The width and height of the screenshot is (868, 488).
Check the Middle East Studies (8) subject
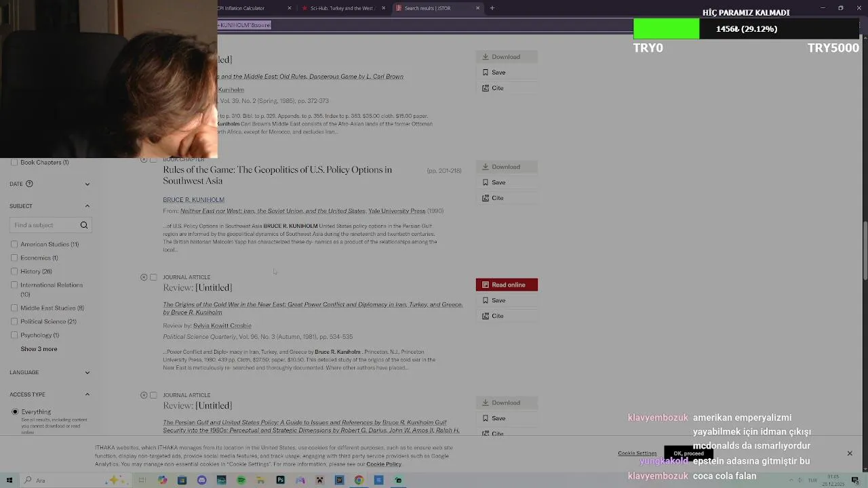(14, 308)
